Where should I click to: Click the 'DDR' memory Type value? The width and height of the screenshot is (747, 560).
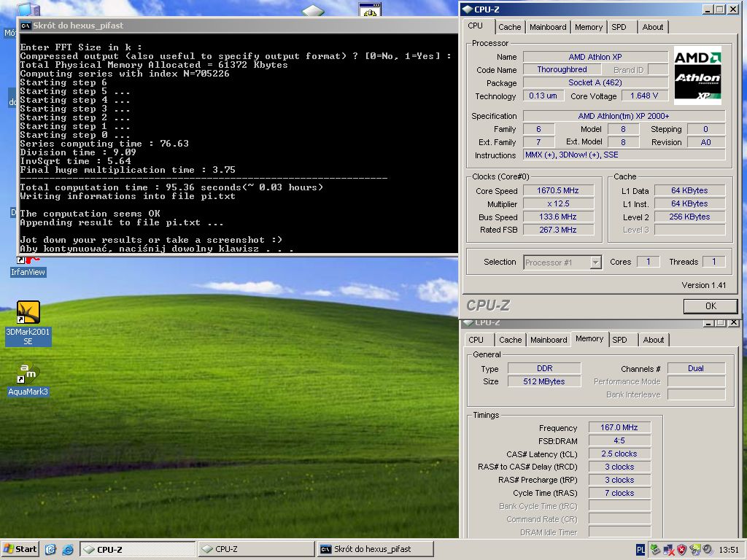click(544, 368)
